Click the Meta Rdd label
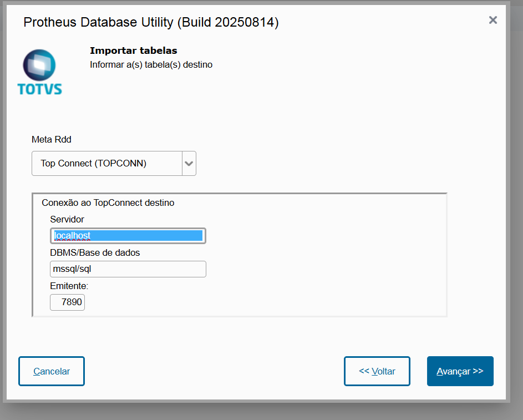The image size is (523, 420). [x=52, y=139]
